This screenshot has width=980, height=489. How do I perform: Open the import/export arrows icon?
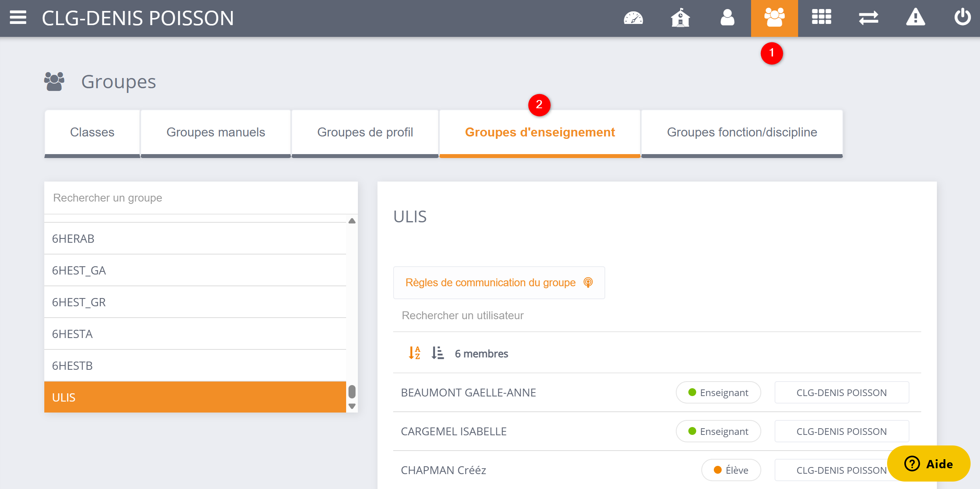pyautogui.click(x=868, y=18)
